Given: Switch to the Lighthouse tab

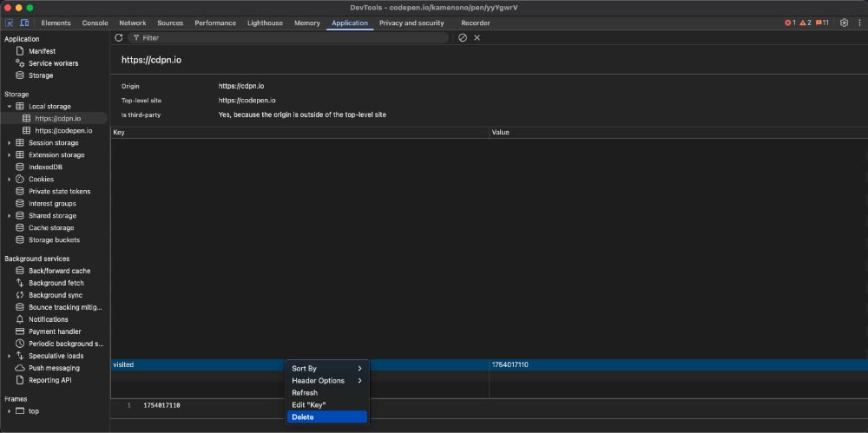Looking at the screenshot, I should [x=265, y=23].
